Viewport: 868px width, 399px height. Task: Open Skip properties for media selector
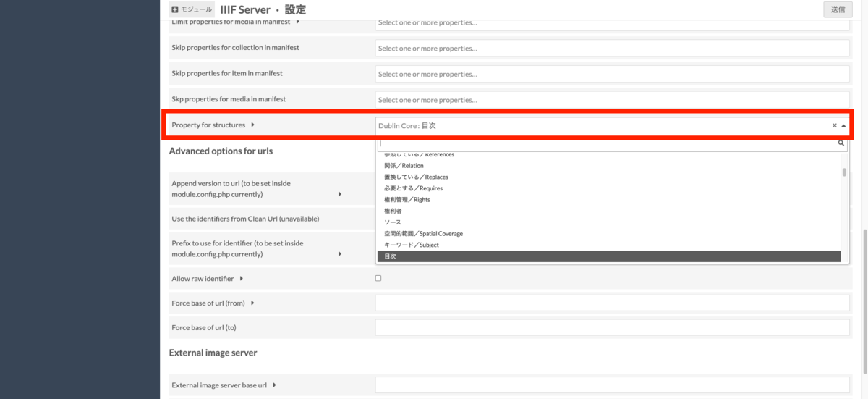click(x=612, y=99)
